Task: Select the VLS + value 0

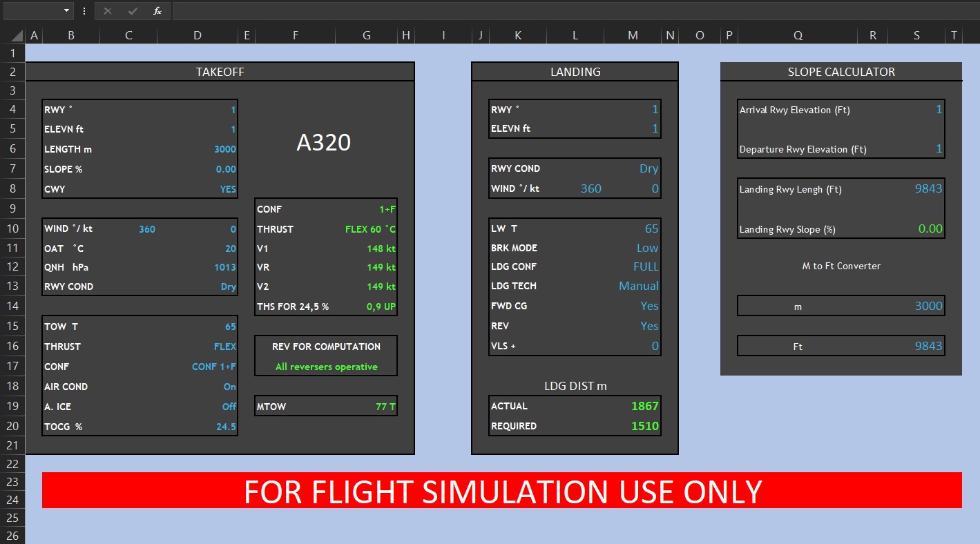Action: click(x=655, y=346)
